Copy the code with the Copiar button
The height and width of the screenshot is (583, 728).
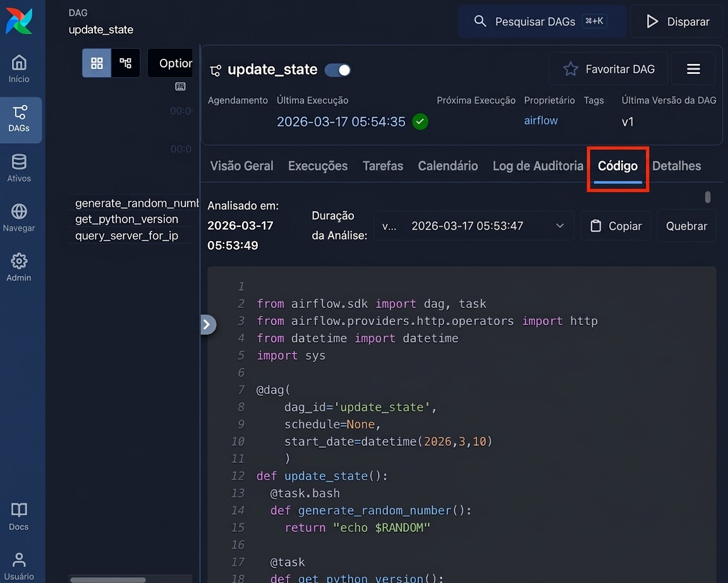[616, 226]
